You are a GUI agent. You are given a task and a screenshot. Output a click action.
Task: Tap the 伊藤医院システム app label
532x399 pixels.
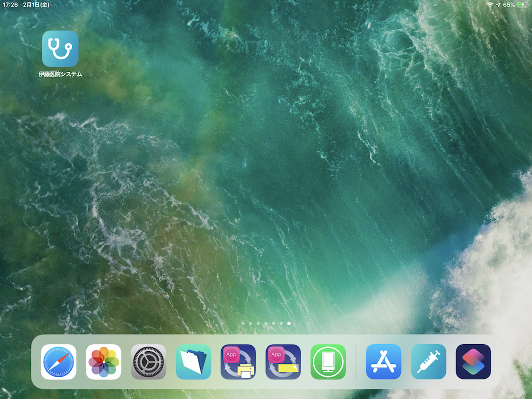click(x=61, y=74)
